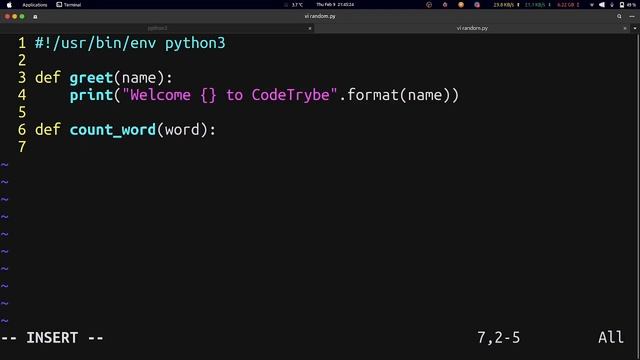Click line number 2 in the gutter
This screenshot has width=640, height=360.
(x=22, y=60)
